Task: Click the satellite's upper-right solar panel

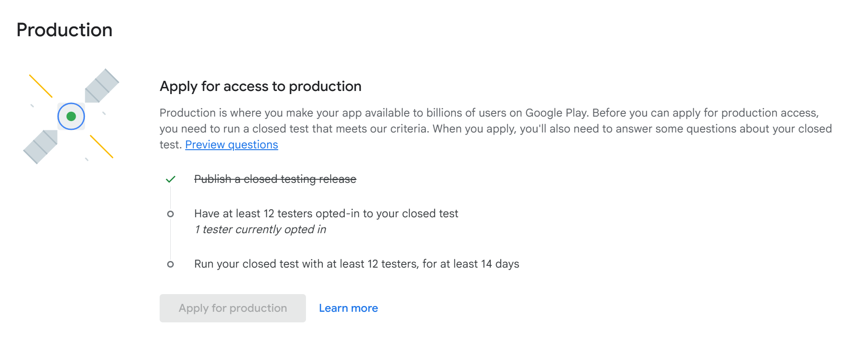Action: [x=101, y=86]
